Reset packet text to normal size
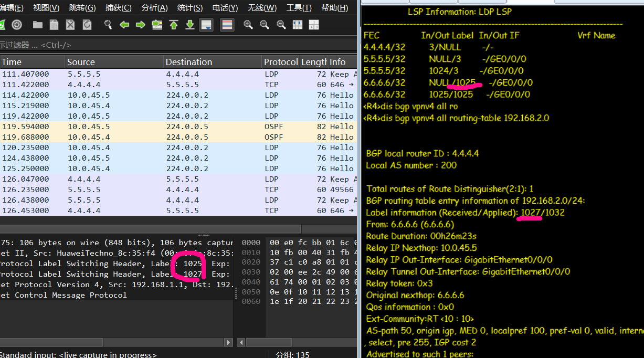 281,25
